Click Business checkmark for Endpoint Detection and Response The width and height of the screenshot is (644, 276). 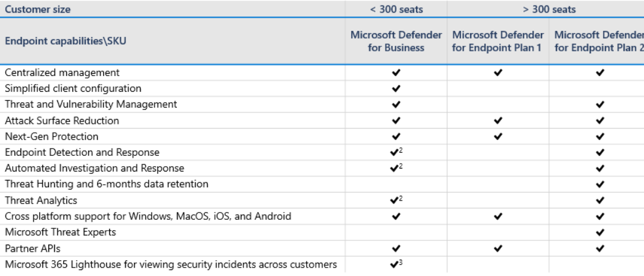coord(394,152)
